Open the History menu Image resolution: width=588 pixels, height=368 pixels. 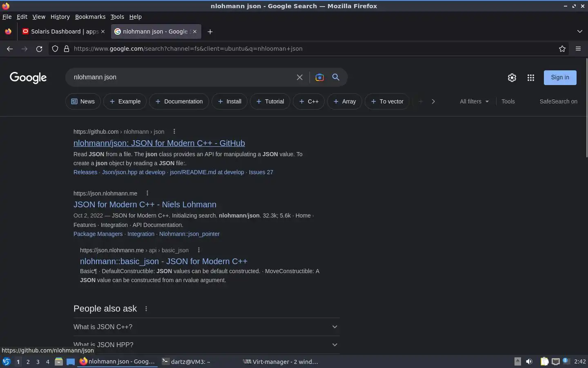click(60, 17)
